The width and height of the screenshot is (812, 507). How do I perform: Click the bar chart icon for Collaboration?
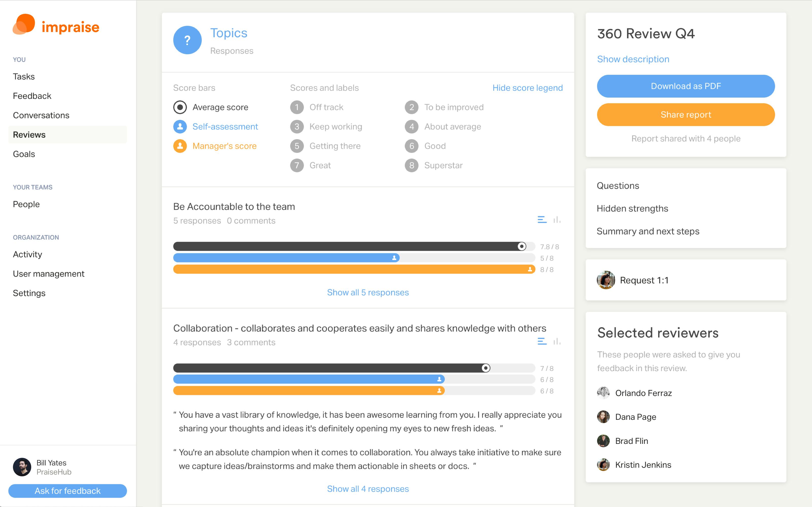555,342
